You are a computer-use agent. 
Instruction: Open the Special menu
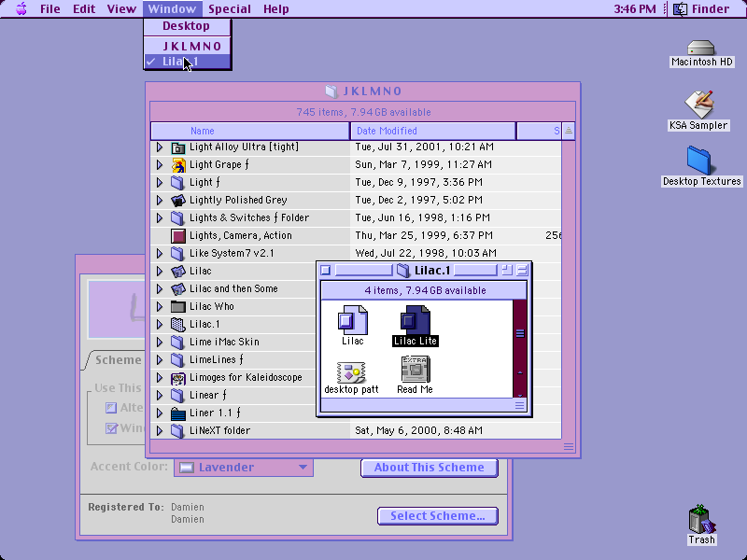230,8
